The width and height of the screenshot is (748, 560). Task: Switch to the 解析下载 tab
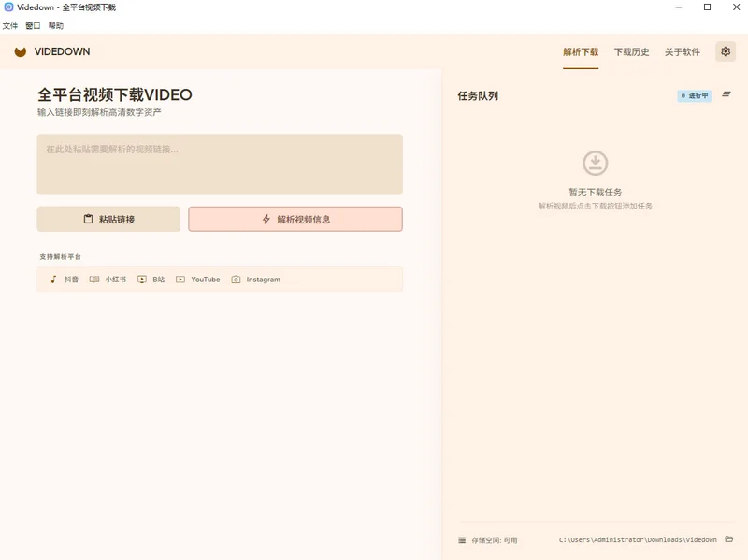point(581,52)
